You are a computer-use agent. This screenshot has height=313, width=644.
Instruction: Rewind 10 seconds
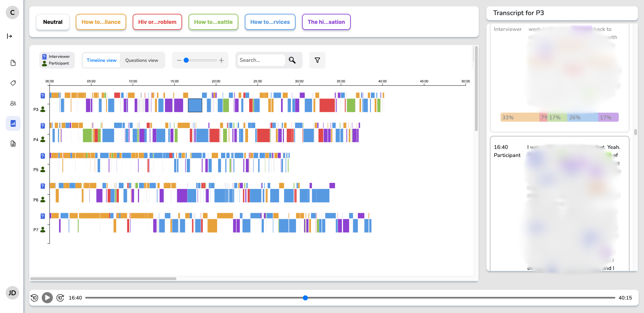(x=34, y=298)
